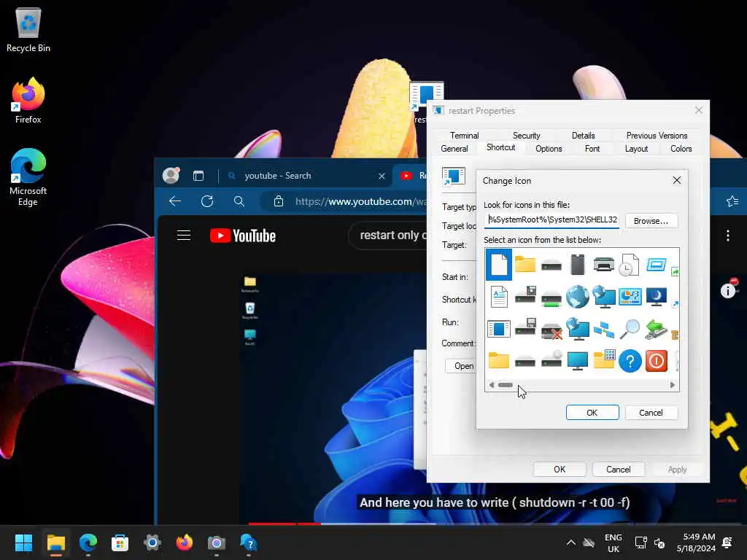Click the YouTube logo in Edge
The width and height of the screenshot is (747, 560).
coord(243,236)
